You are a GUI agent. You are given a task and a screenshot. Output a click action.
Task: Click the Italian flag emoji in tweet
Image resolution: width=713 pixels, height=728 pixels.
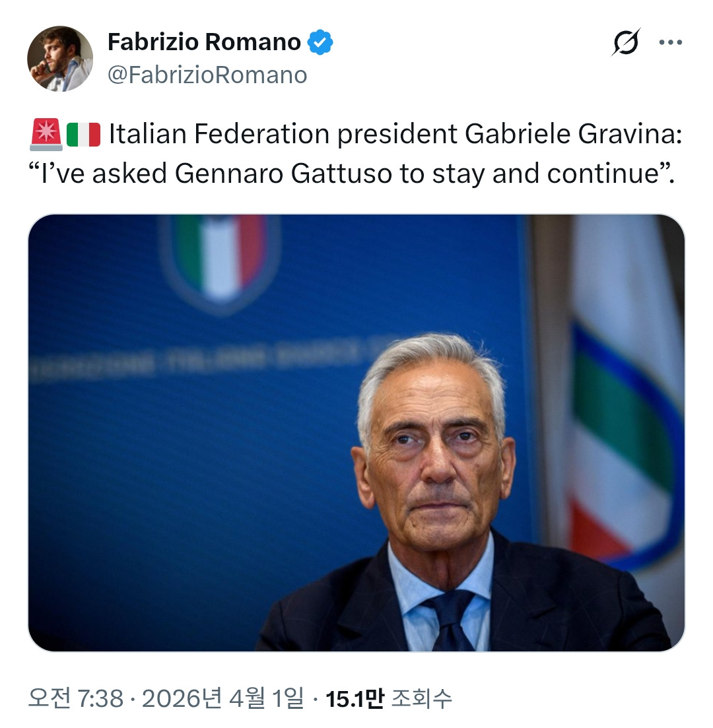point(84,135)
